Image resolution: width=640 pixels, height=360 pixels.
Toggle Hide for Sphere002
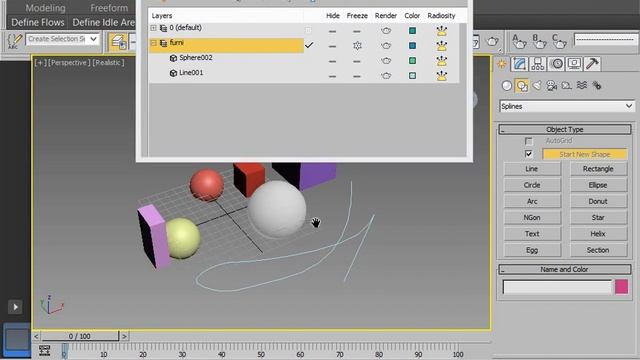tap(332, 61)
